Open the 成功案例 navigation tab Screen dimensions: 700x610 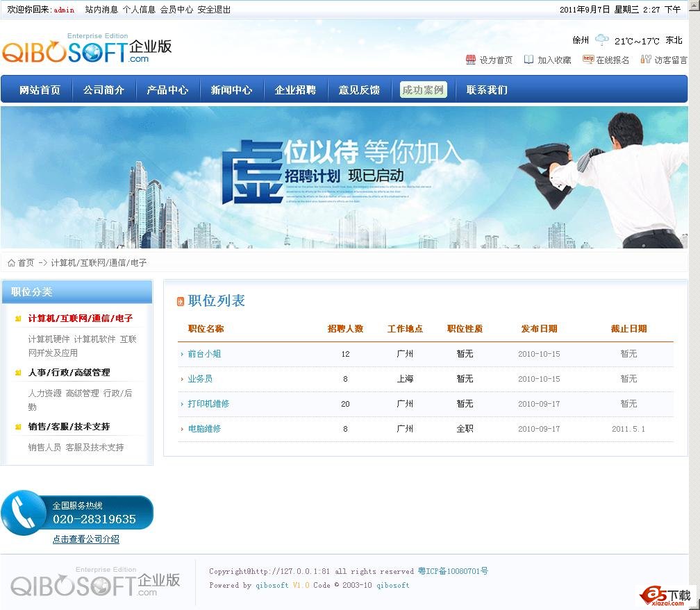[423, 90]
